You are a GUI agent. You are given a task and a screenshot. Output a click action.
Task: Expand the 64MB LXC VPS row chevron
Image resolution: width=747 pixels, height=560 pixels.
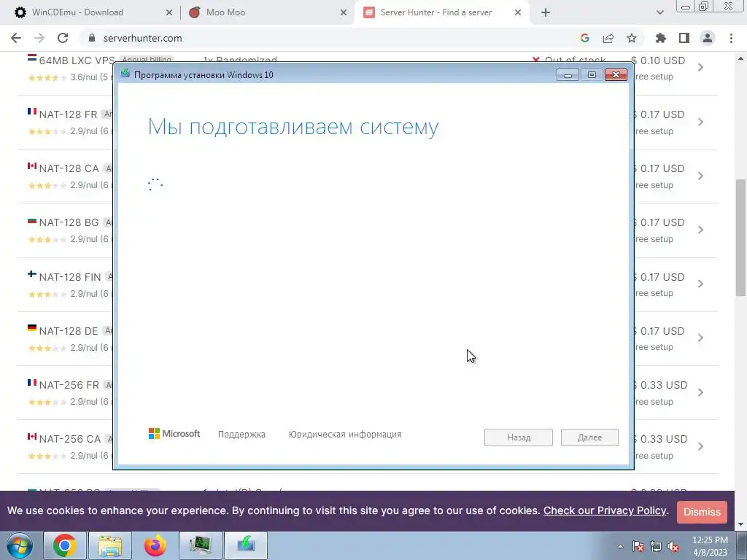click(701, 67)
